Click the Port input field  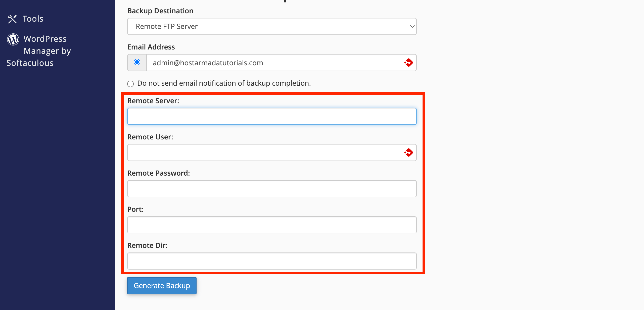click(272, 225)
